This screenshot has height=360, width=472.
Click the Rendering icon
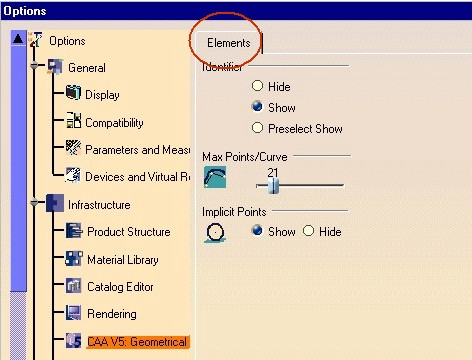click(x=73, y=313)
